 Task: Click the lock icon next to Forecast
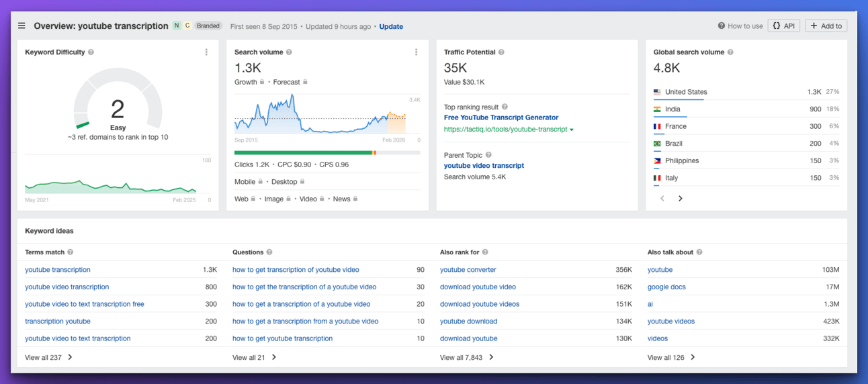306,82
